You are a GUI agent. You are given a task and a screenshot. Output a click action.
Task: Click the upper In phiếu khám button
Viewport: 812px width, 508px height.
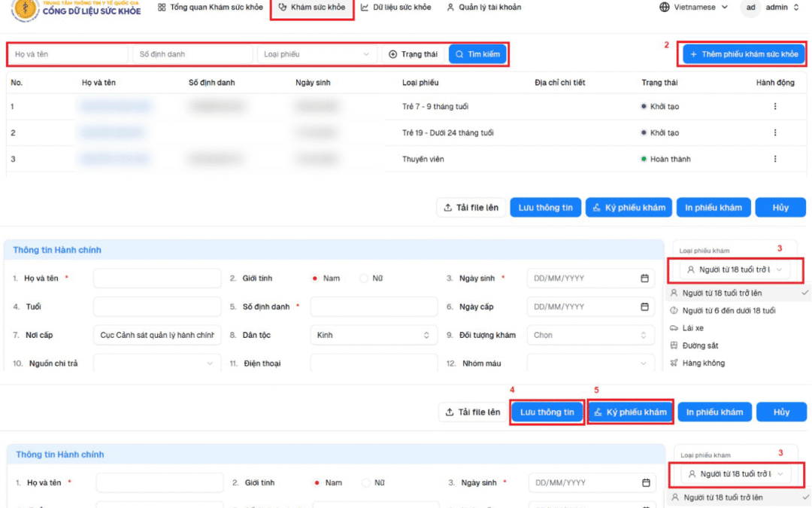713,208
